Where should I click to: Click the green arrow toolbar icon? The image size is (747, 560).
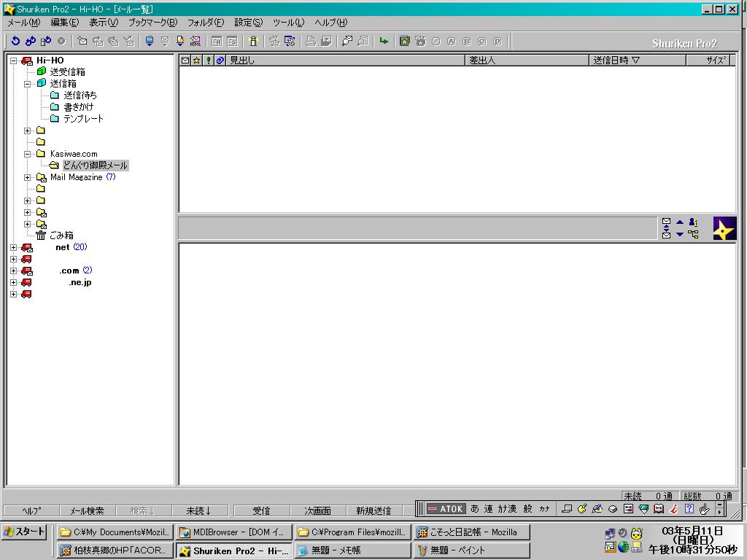click(x=384, y=42)
